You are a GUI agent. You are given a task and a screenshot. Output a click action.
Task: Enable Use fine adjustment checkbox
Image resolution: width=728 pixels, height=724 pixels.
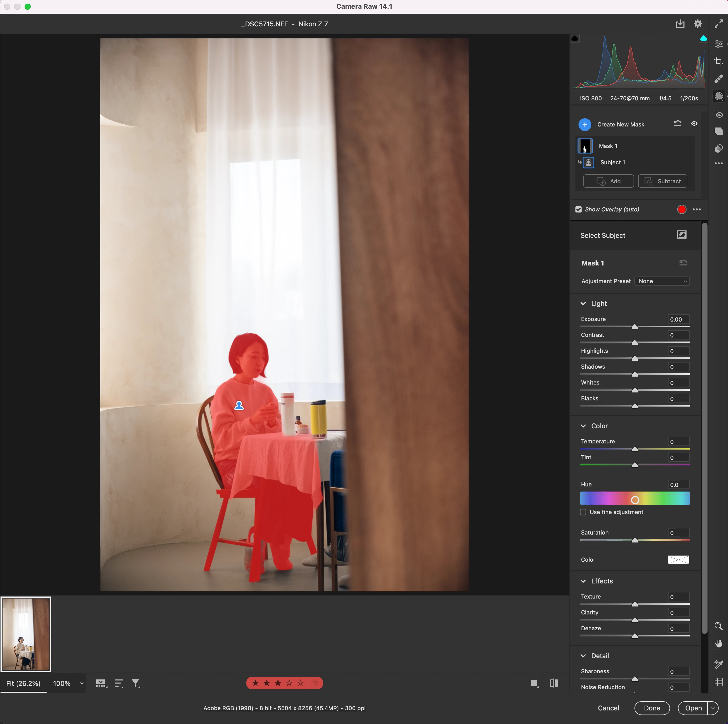click(x=583, y=512)
